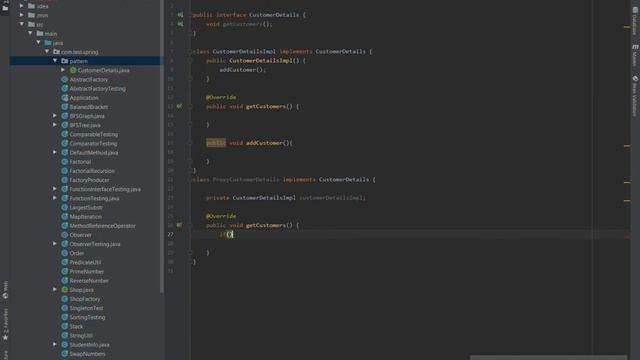Select the ComparatorTesting file
The width and height of the screenshot is (640, 360).
(93, 143)
